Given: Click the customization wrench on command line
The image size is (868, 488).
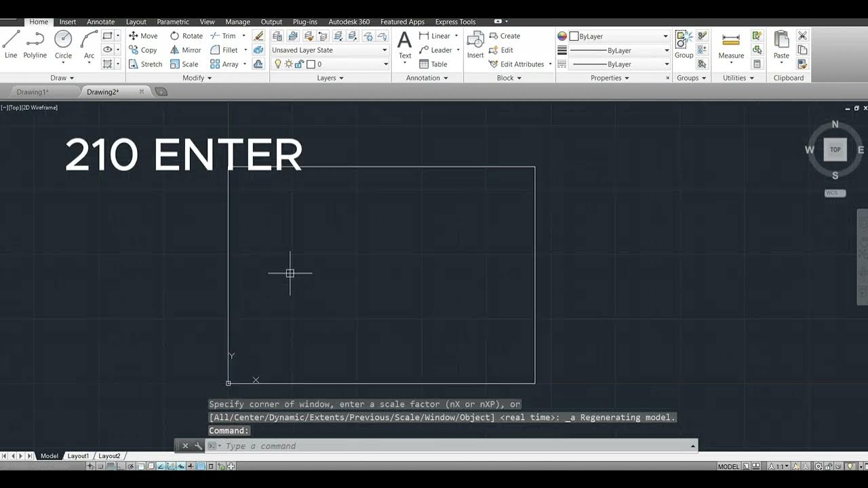Looking at the screenshot, I should (x=198, y=446).
